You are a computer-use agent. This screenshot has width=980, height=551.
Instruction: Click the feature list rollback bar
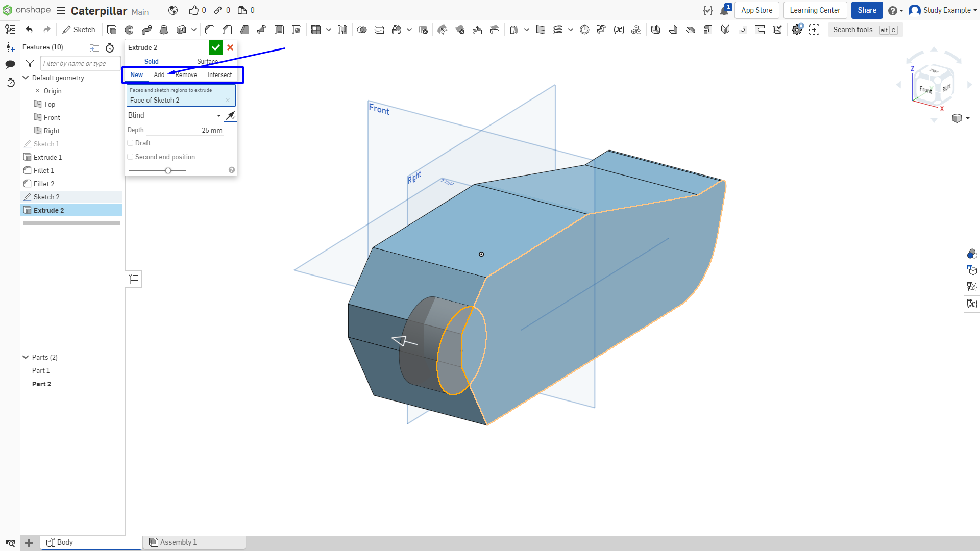tap(71, 223)
